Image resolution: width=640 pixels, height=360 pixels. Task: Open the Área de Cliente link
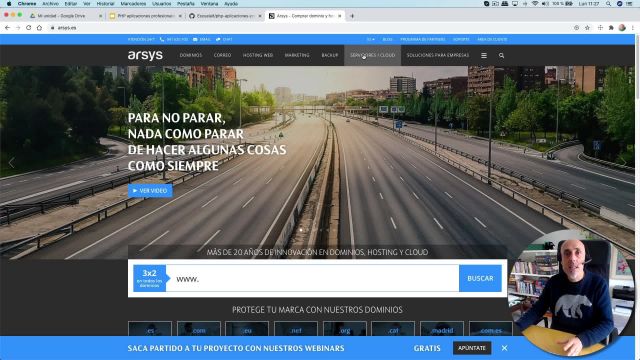click(492, 40)
